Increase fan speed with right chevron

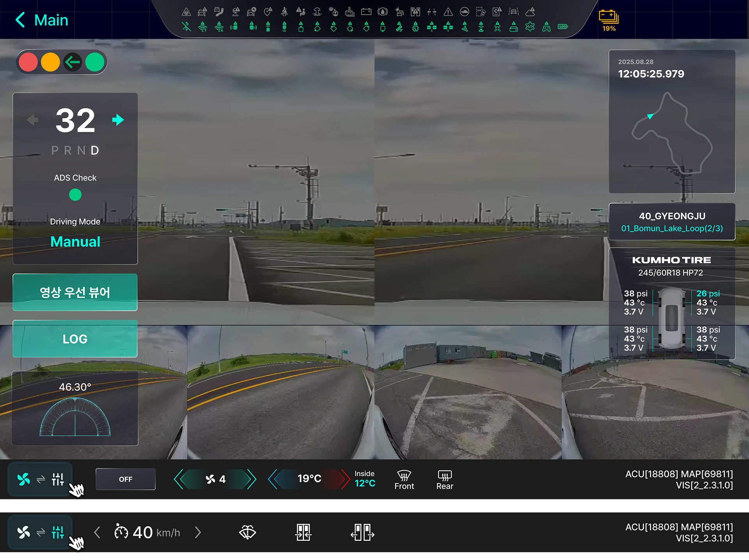252,479
